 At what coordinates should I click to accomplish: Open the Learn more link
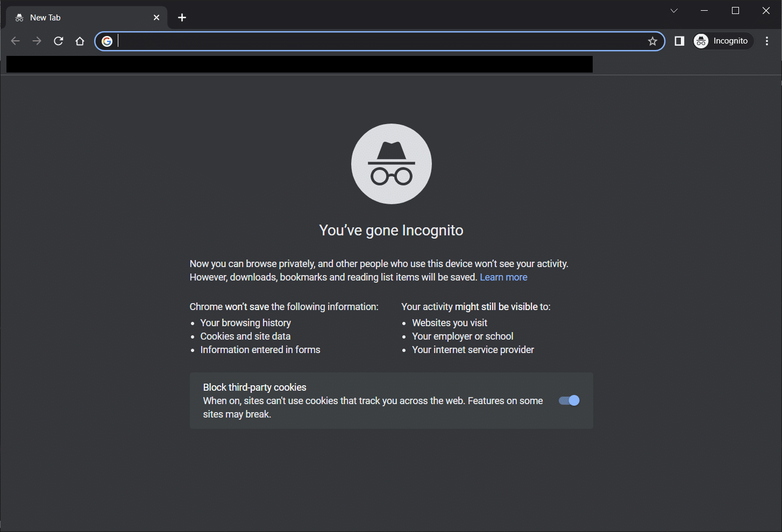tap(503, 277)
